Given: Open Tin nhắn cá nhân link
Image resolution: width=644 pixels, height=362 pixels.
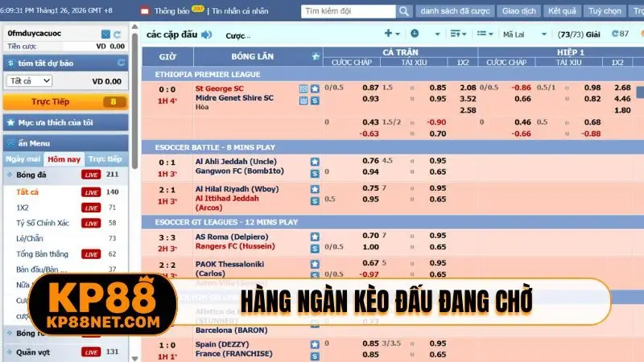Looking at the screenshot, I should 240,11.
